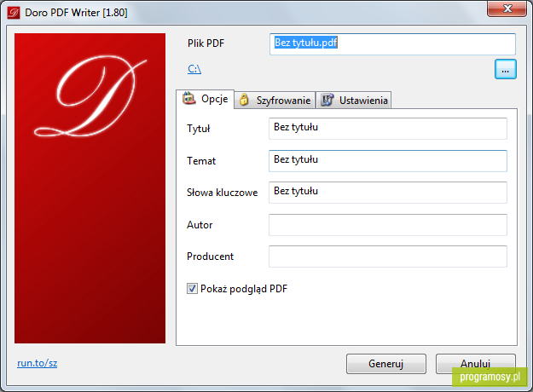Click the Opcje tab icon

coord(189,98)
